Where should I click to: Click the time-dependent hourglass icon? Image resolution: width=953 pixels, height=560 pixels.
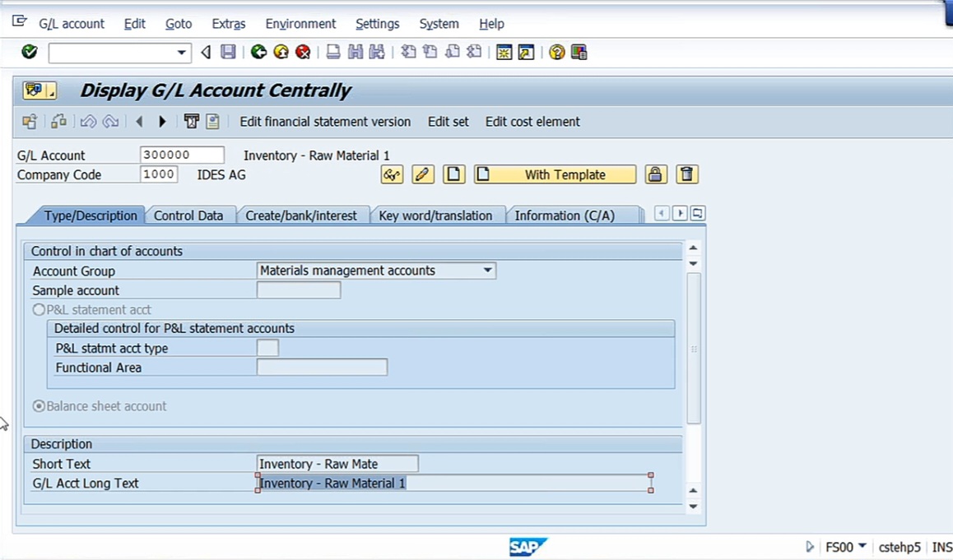191,122
